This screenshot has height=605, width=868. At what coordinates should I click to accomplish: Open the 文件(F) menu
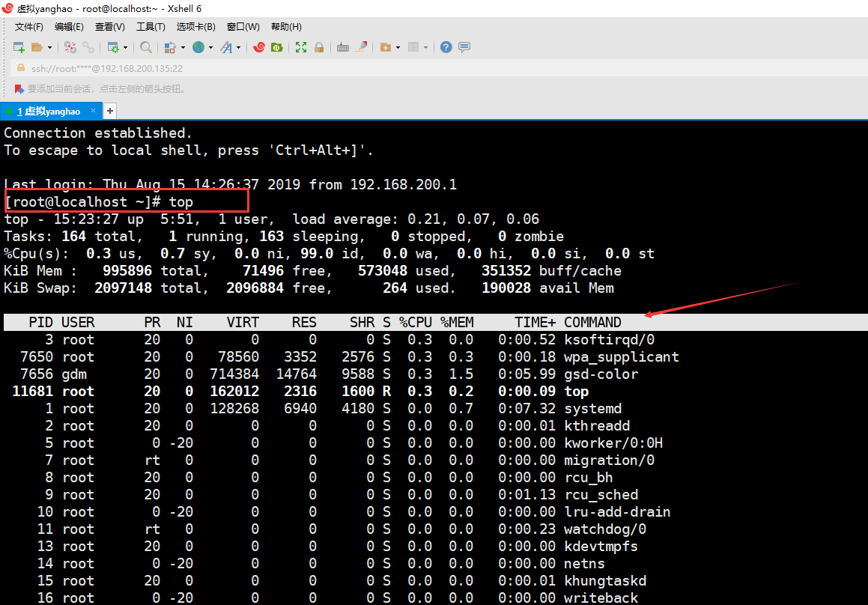click(28, 26)
